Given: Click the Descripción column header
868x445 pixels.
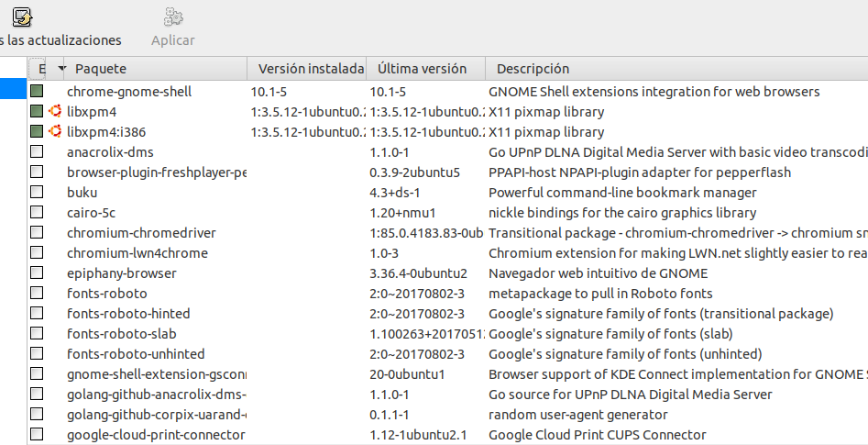Looking at the screenshot, I should pyautogui.click(x=533, y=69).
